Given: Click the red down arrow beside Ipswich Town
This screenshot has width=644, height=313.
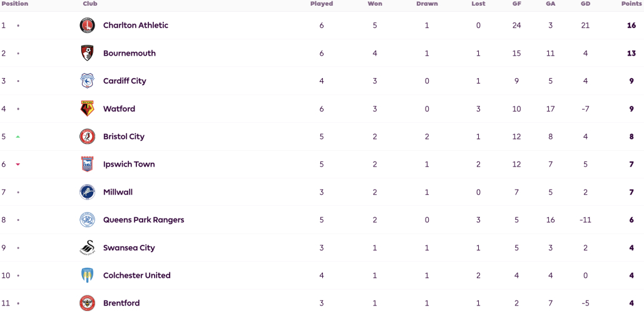Looking at the screenshot, I should 18,164.
